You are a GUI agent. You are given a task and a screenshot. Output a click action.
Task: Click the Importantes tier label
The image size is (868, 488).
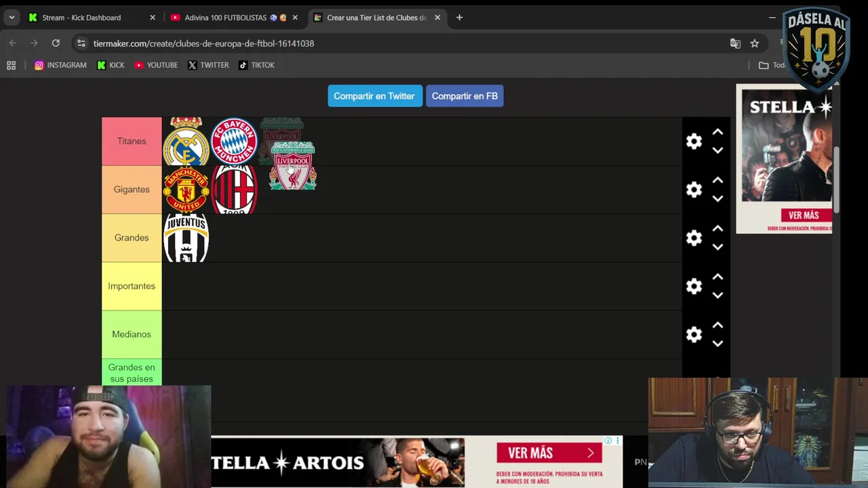pyautogui.click(x=132, y=286)
